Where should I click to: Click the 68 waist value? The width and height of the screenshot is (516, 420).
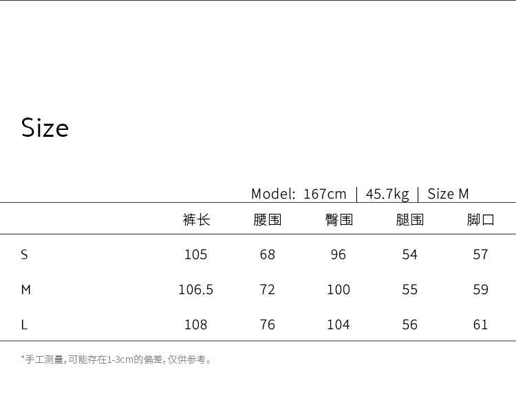point(268,255)
